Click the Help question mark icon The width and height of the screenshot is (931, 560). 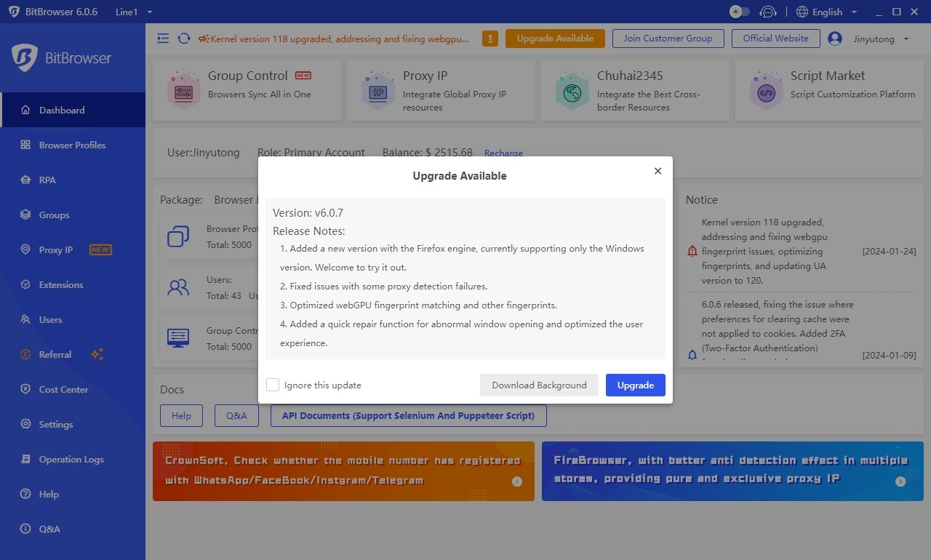click(x=25, y=494)
